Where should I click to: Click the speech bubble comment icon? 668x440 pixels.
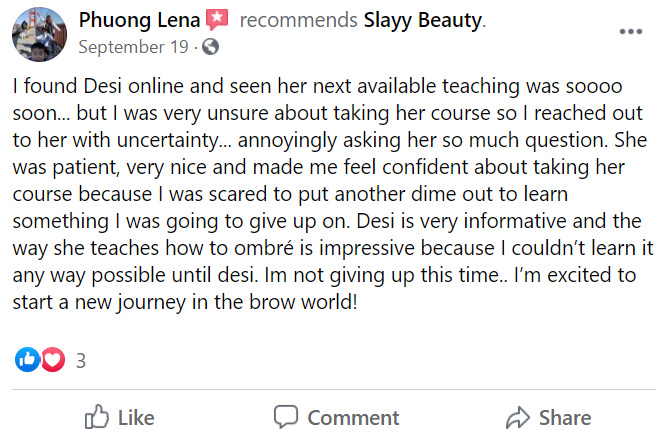pos(286,417)
